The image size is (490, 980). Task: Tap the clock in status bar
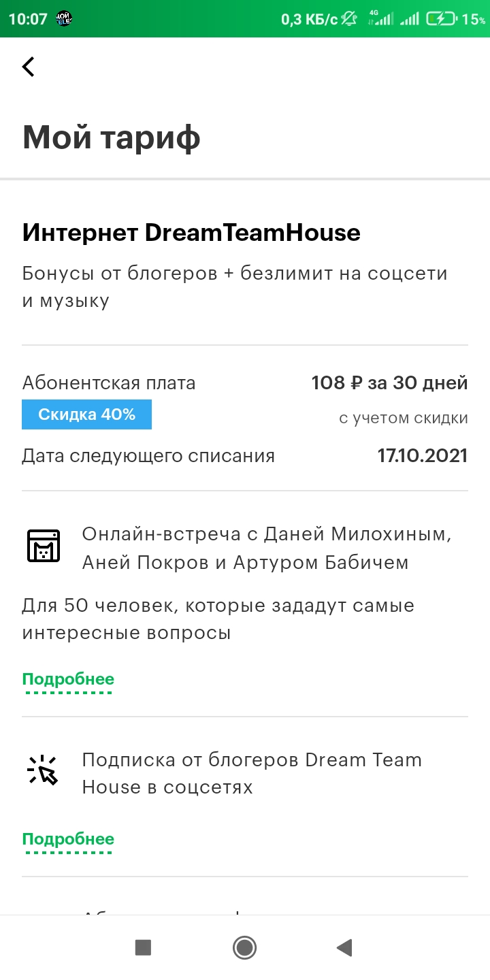point(27,19)
